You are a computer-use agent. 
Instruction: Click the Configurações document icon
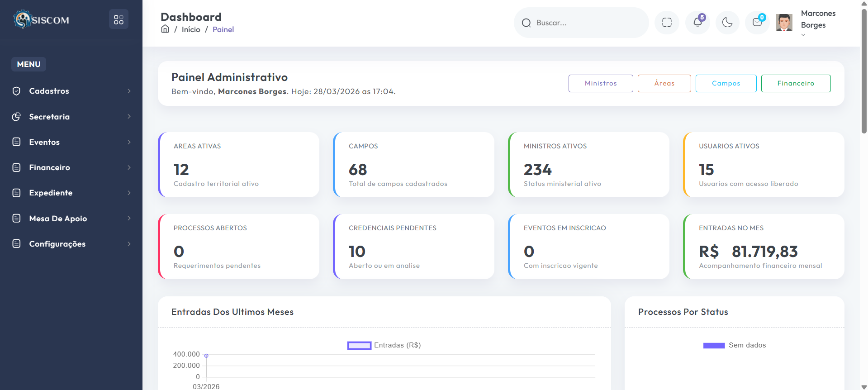click(16, 243)
